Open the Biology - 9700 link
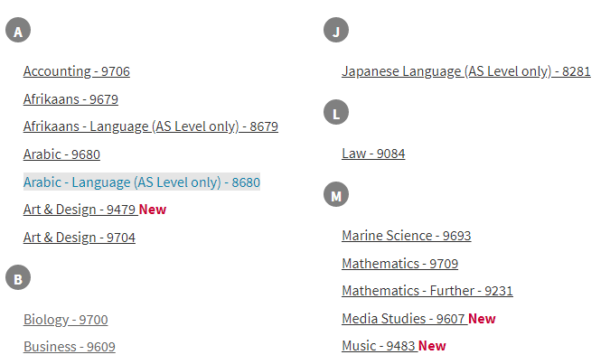Viewport: 610px width, 364px height. click(x=66, y=320)
